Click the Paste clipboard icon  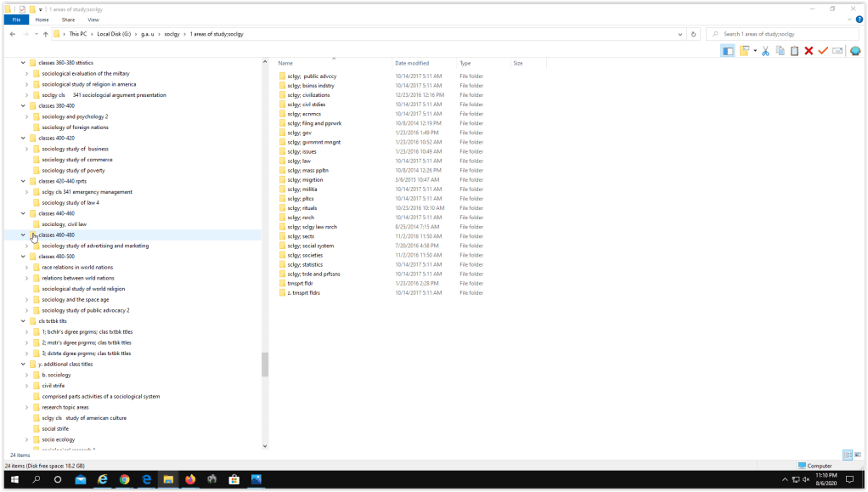point(794,51)
